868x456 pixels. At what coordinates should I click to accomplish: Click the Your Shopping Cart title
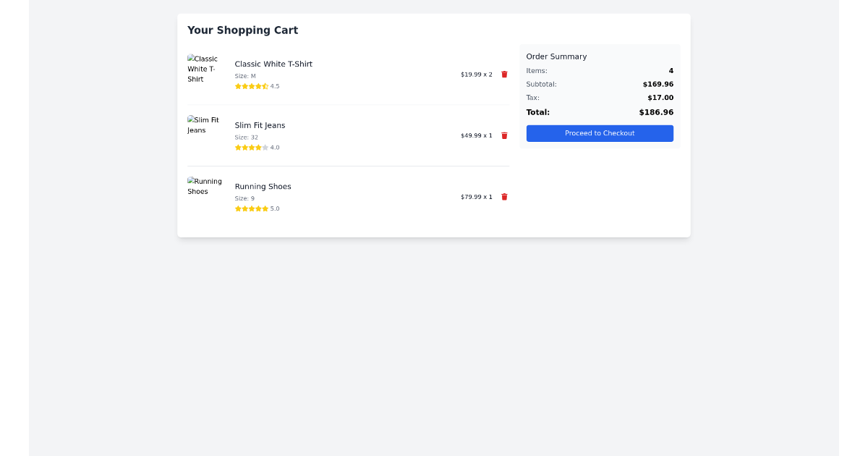(242, 30)
